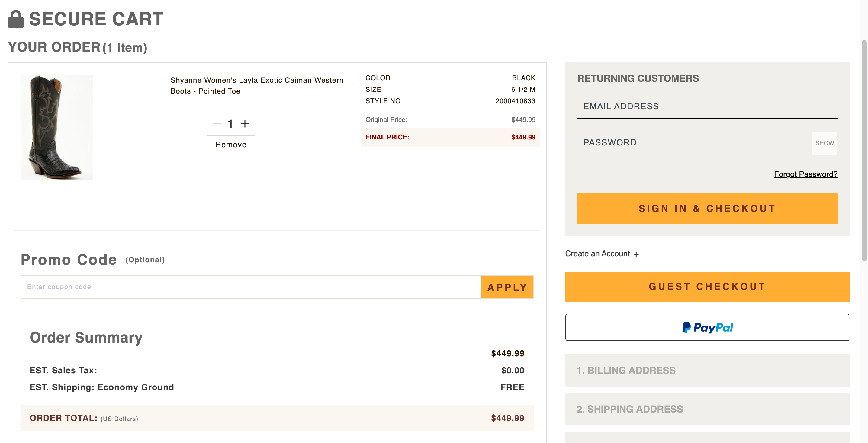Open the Shipping Address step
The height and width of the screenshot is (443, 868).
pyautogui.click(x=707, y=409)
